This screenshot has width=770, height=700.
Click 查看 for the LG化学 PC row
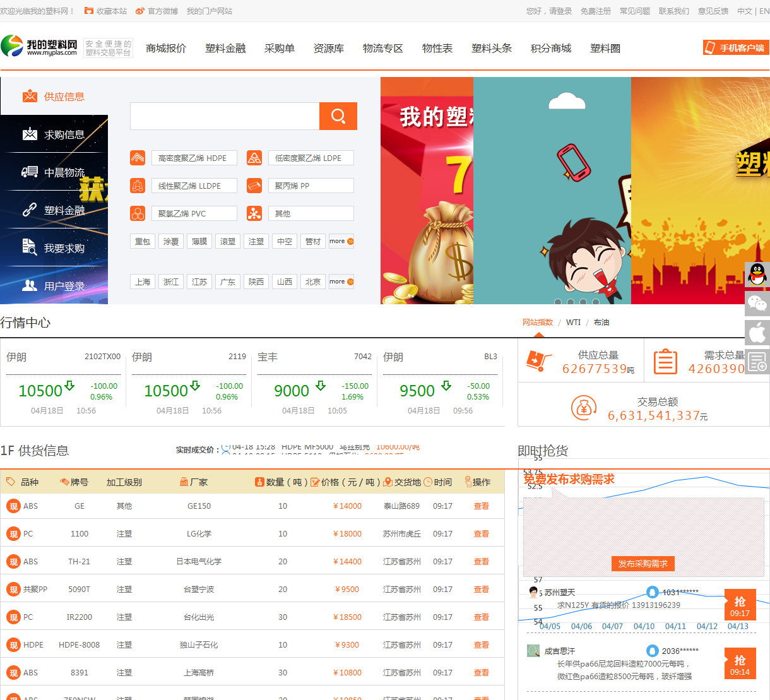482,534
